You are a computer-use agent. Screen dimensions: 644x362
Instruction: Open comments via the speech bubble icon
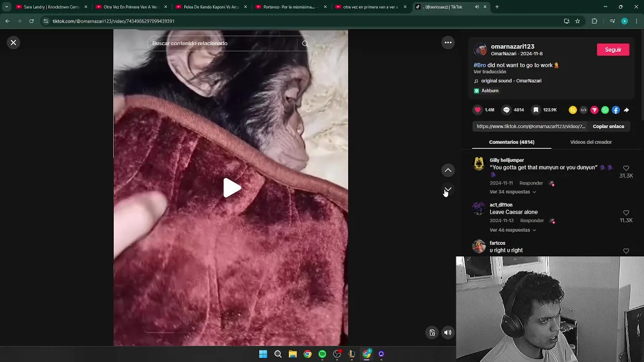pyautogui.click(x=507, y=110)
